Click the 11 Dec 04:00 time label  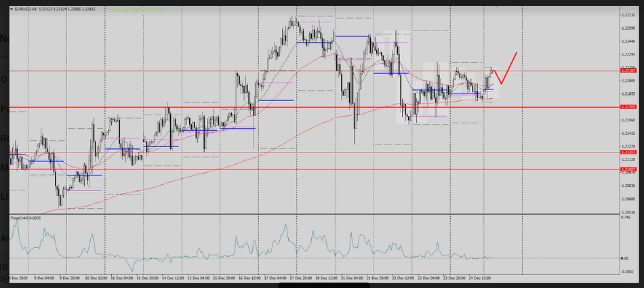coord(120,278)
